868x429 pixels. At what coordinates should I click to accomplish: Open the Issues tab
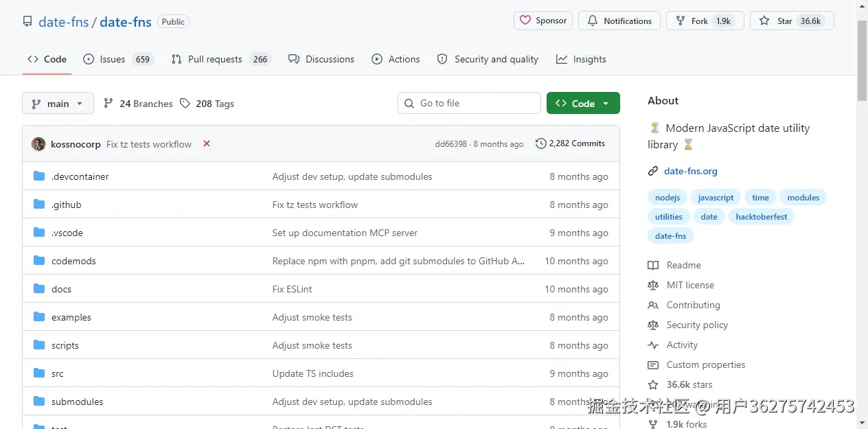pyautogui.click(x=118, y=59)
